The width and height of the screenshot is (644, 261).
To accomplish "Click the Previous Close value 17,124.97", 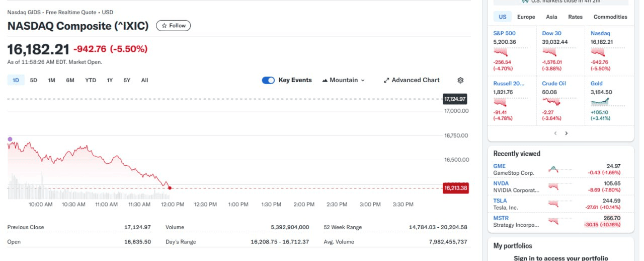I will [137, 227].
